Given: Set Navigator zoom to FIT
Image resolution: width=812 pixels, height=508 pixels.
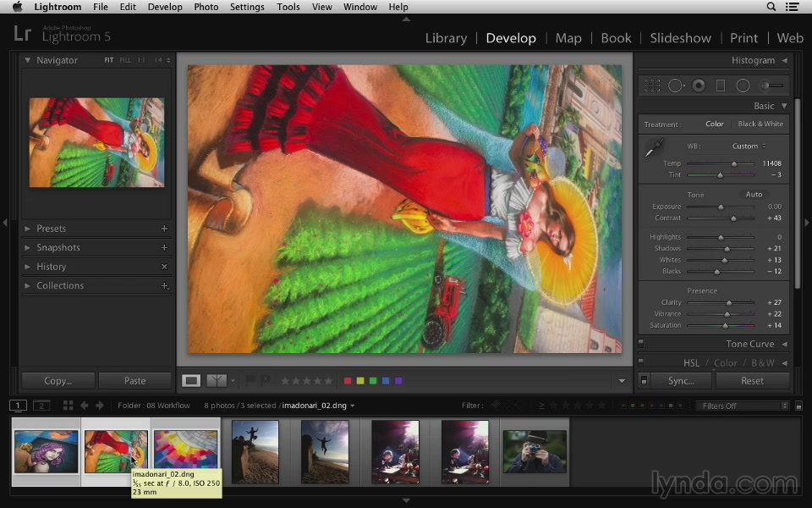Looking at the screenshot, I should pos(109,60).
